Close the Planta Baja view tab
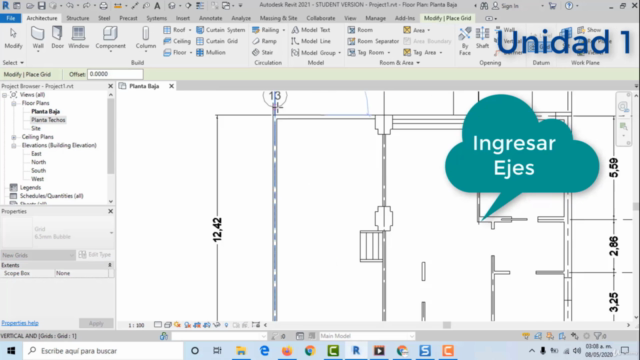The height and width of the screenshot is (360, 640). (171, 86)
